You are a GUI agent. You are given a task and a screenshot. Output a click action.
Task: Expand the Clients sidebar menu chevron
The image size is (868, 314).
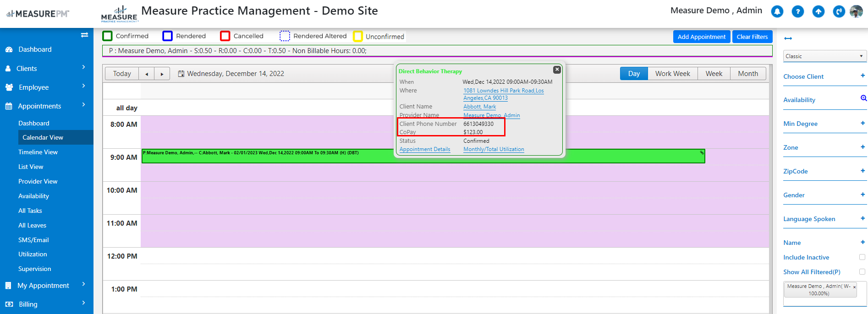tap(83, 67)
